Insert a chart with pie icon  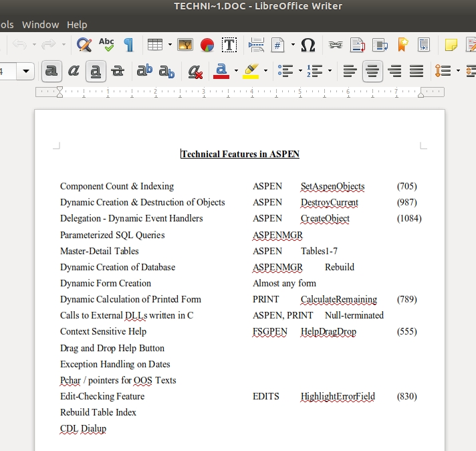207,45
